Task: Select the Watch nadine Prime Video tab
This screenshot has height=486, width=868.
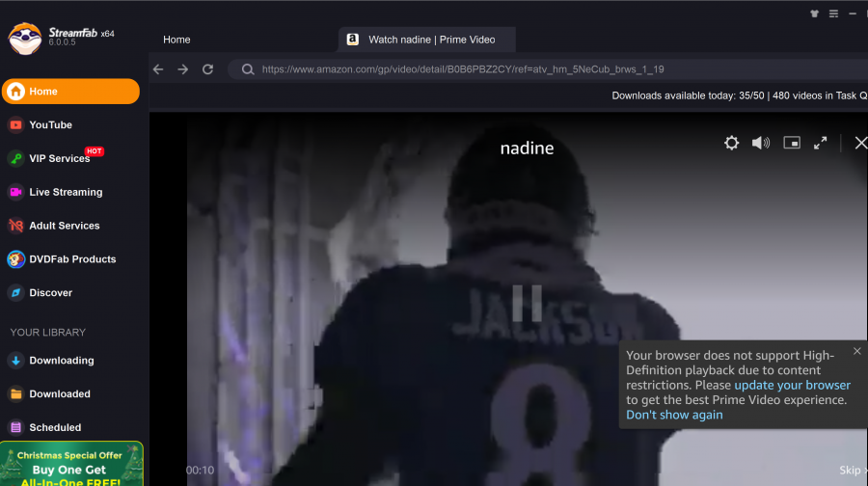Action: [427, 40]
